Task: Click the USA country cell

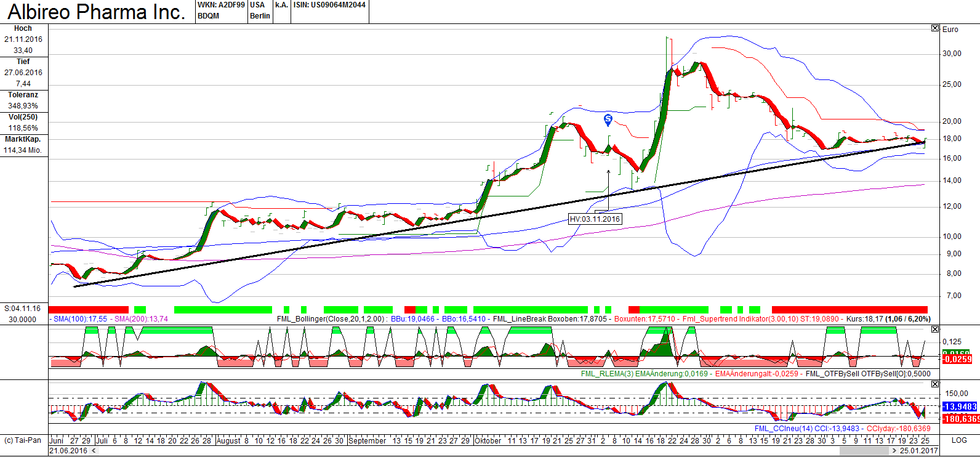Action: [257, 5]
